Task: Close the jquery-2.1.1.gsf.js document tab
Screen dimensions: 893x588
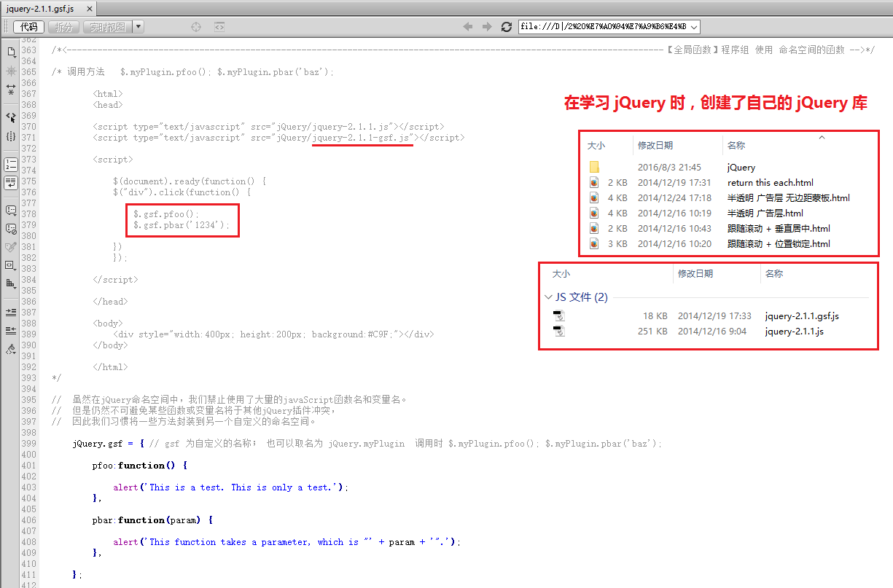Action: [89, 9]
